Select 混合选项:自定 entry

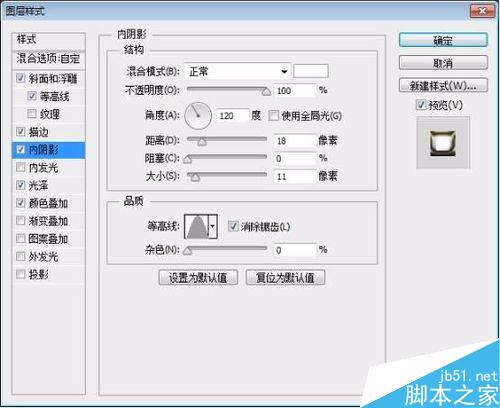pos(49,59)
